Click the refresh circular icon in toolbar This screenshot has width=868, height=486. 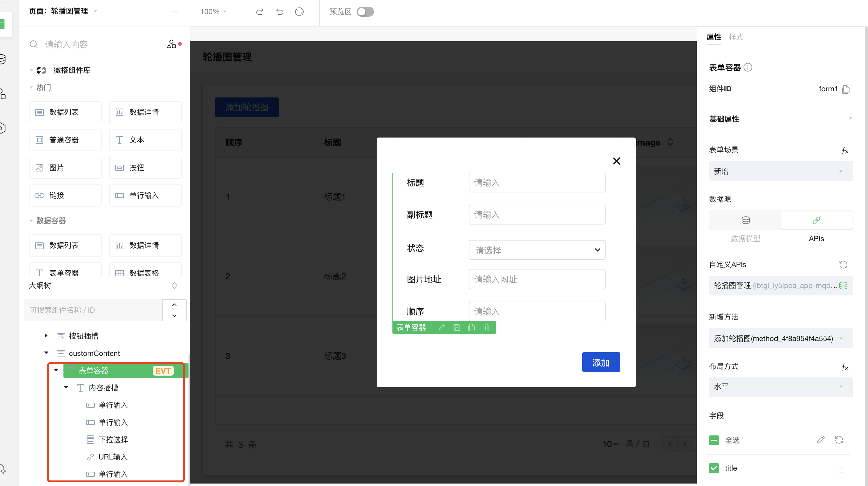299,12
